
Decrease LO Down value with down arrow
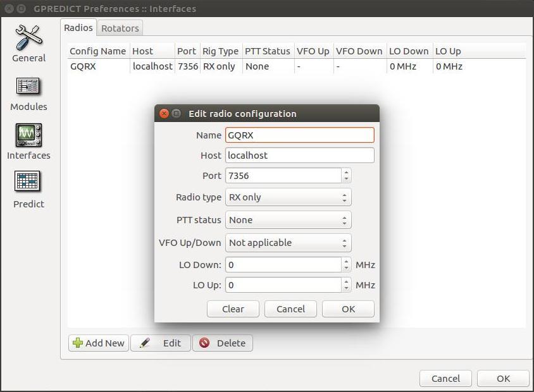[x=346, y=269]
